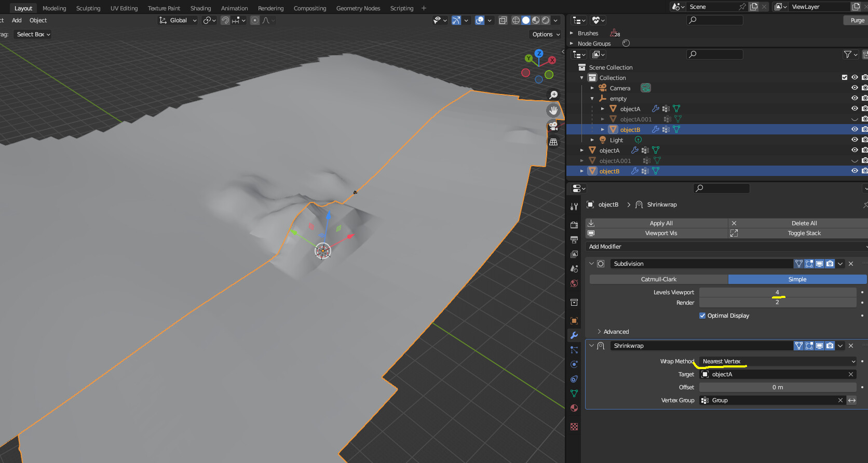Click the Purge button
Image resolution: width=868 pixels, height=463 pixels.
coord(857,20)
